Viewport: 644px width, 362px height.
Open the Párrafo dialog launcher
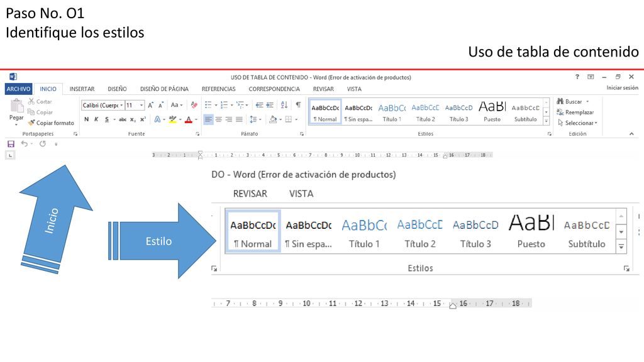click(302, 134)
